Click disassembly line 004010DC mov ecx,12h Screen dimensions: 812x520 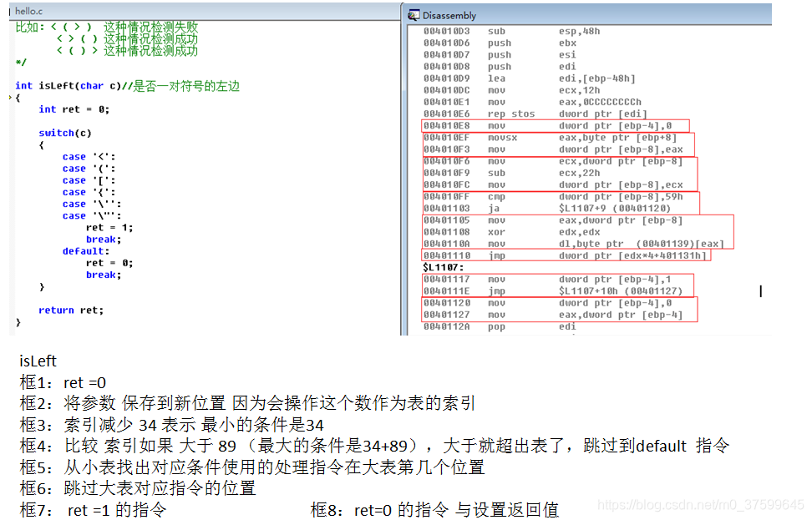pos(511,90)
